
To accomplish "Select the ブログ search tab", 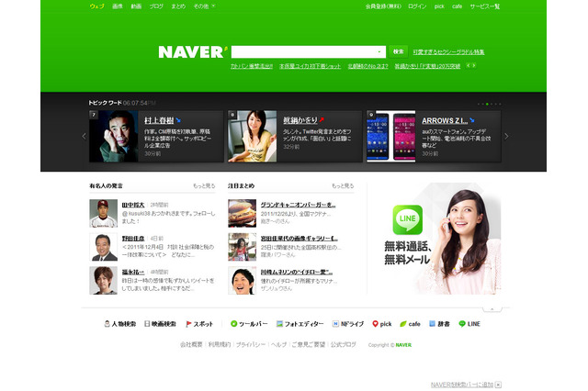I will 156,6.
